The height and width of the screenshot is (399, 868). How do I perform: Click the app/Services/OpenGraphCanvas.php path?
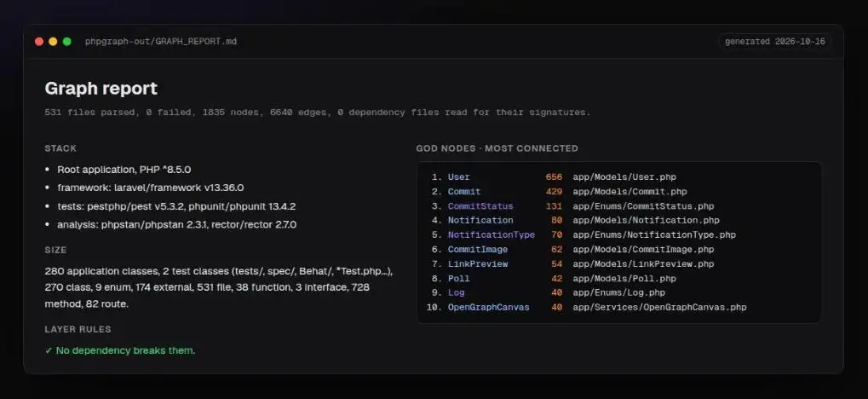click(660, 307)
